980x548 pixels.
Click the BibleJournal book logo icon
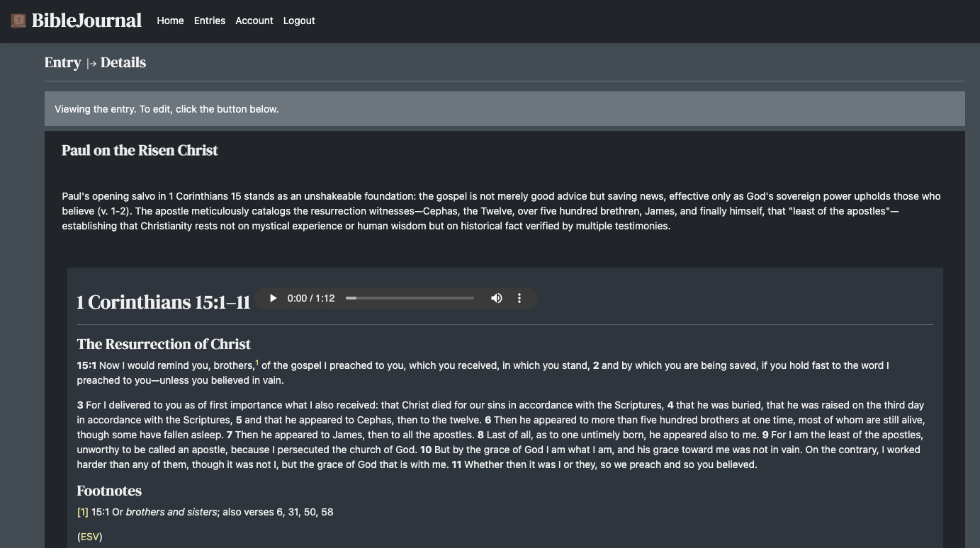(17, 20)
